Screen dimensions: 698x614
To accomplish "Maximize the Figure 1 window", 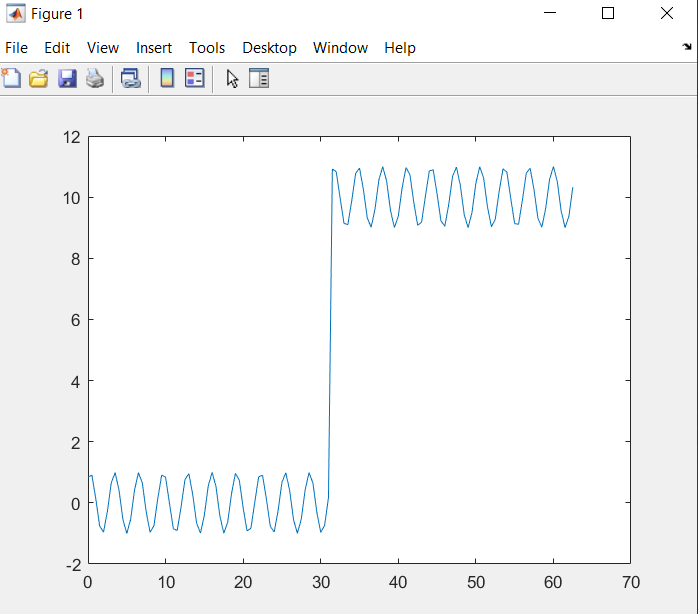I will pos(608,14).
